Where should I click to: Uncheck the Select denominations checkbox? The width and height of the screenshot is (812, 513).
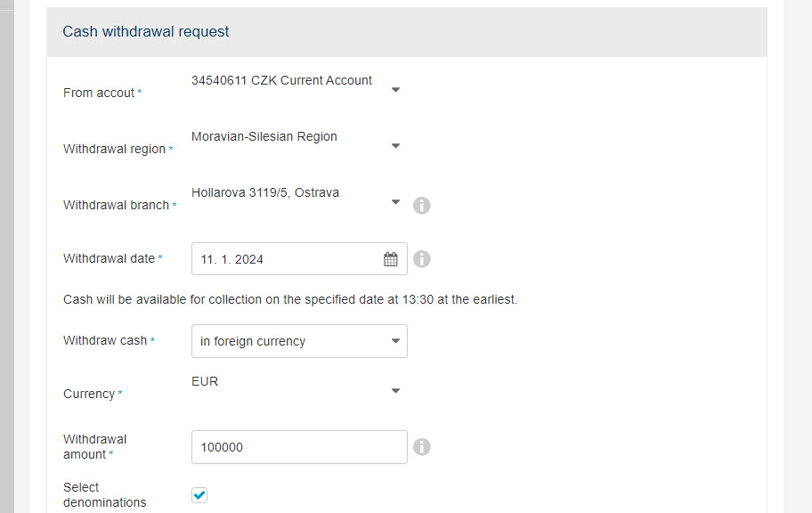[199, 495]
